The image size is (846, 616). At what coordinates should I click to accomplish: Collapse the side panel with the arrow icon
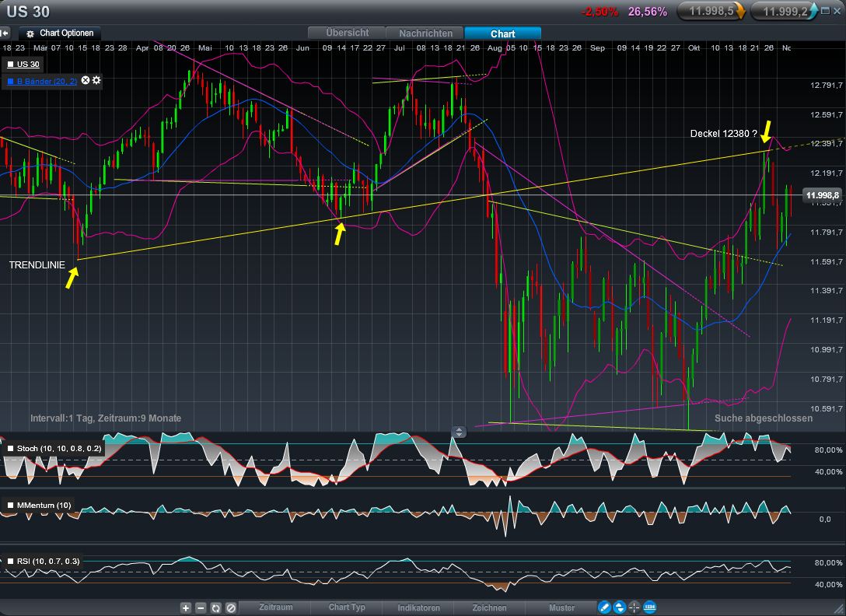tap(5, 33)
